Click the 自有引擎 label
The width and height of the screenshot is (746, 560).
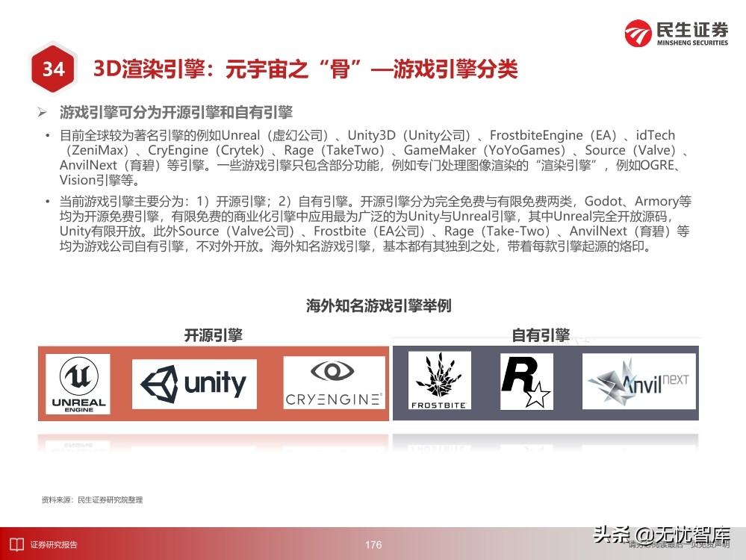point(541,335)
